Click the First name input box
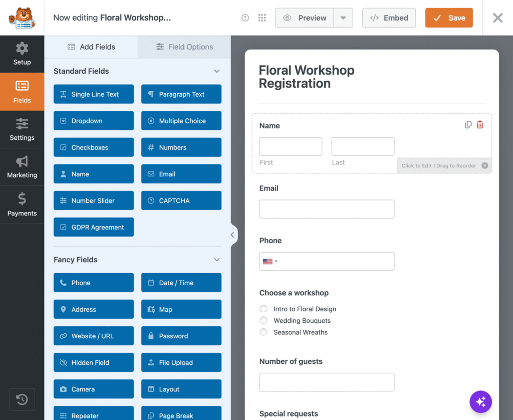The height and width of the screenshot is (420, 513). pyautogui.click(x=291, y=146)
